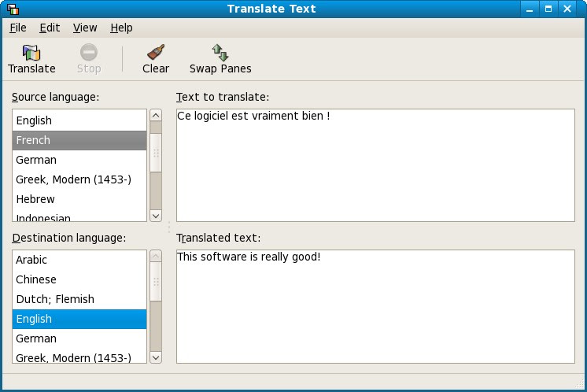This screenshot has height=392, width=587.
Task: Click the window resize grip in the corner
Action: [x=579, y=384]
